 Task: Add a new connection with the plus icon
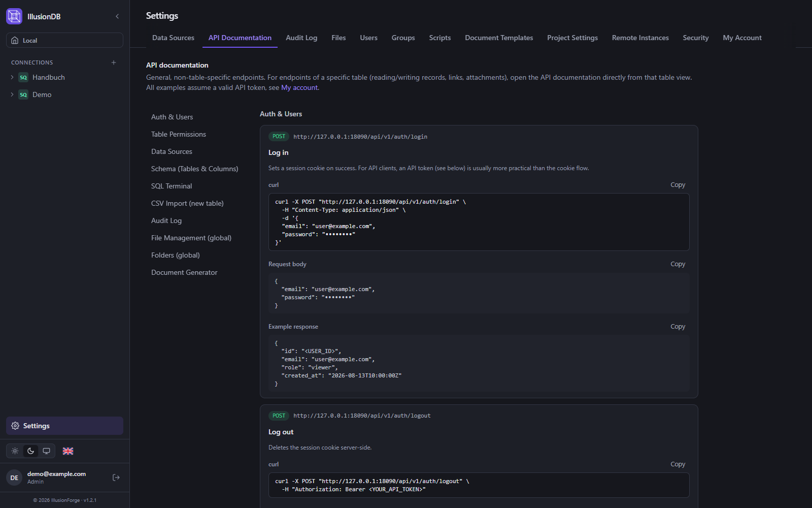click(x=114, y=62)
